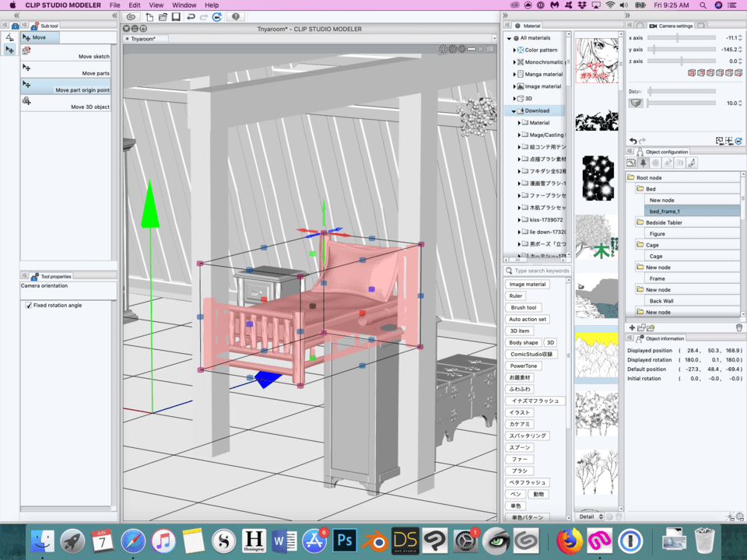Expand the Monochromatic pattern folder
747x560 pixels.
tap(514, 62)
